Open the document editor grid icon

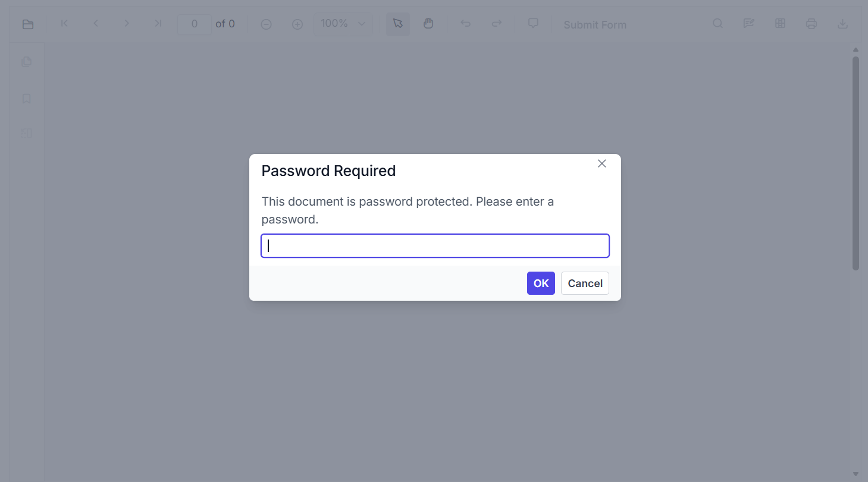(x=780, y=23)
